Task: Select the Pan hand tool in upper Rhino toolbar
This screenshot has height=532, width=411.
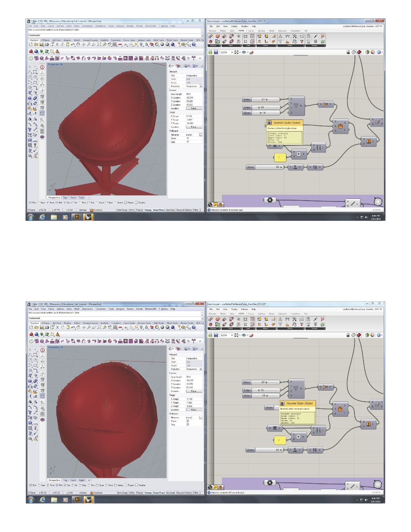Action: [78, 44]
